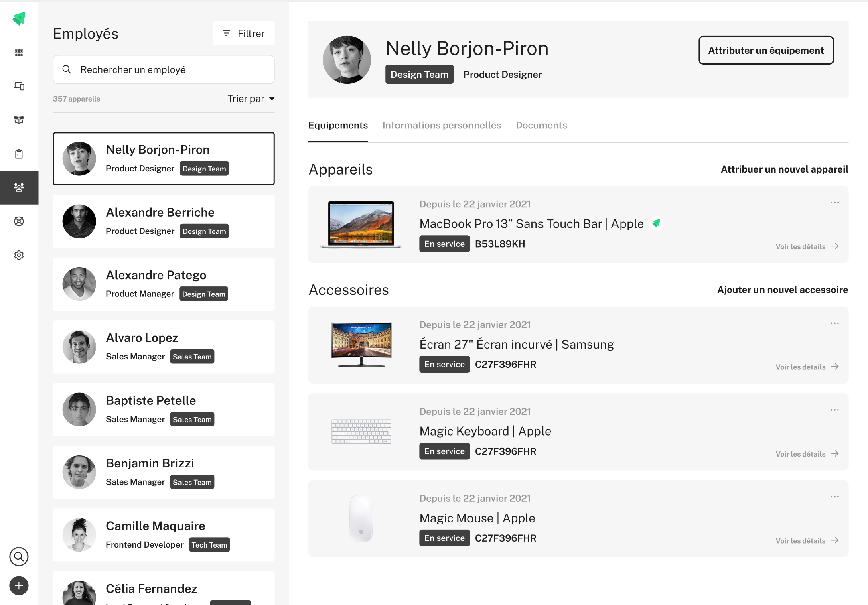
Task: Select the search magnifier icon in sidebar
Action: pyautogui.click(x=19, y=556)
